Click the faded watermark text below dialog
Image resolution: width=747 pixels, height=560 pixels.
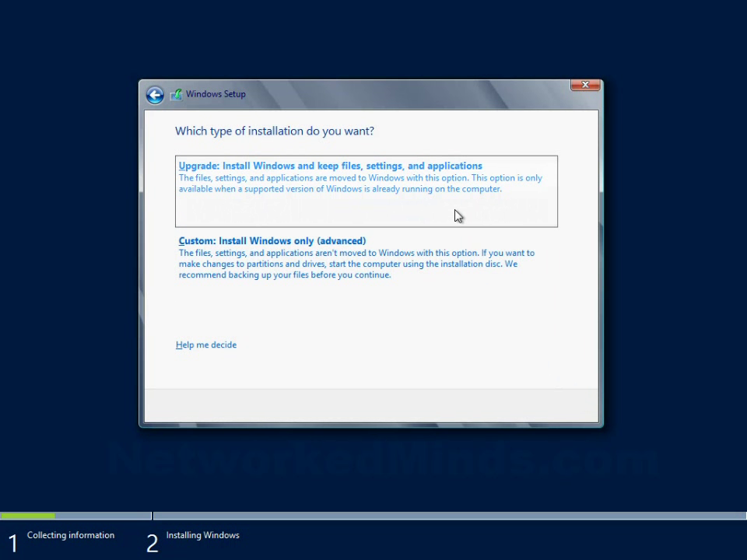coord(381,460)
